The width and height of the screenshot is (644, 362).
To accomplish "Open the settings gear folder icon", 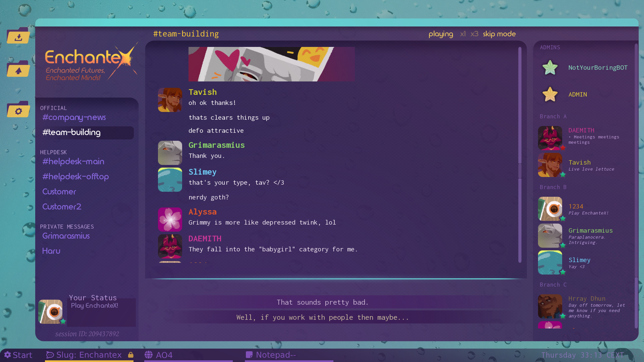I will pos(18,109).
